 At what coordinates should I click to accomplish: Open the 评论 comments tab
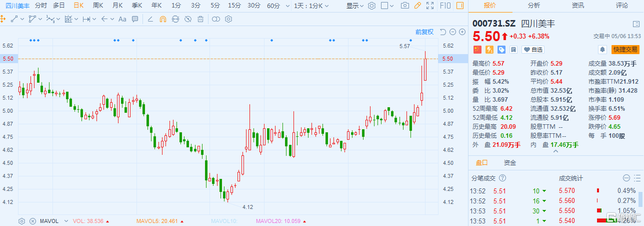point(622,6)
